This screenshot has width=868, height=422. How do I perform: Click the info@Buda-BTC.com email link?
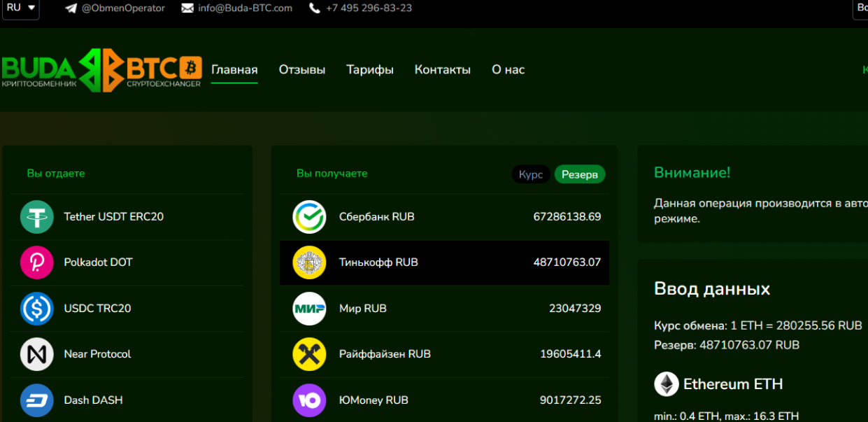click(x=245, y=8)
